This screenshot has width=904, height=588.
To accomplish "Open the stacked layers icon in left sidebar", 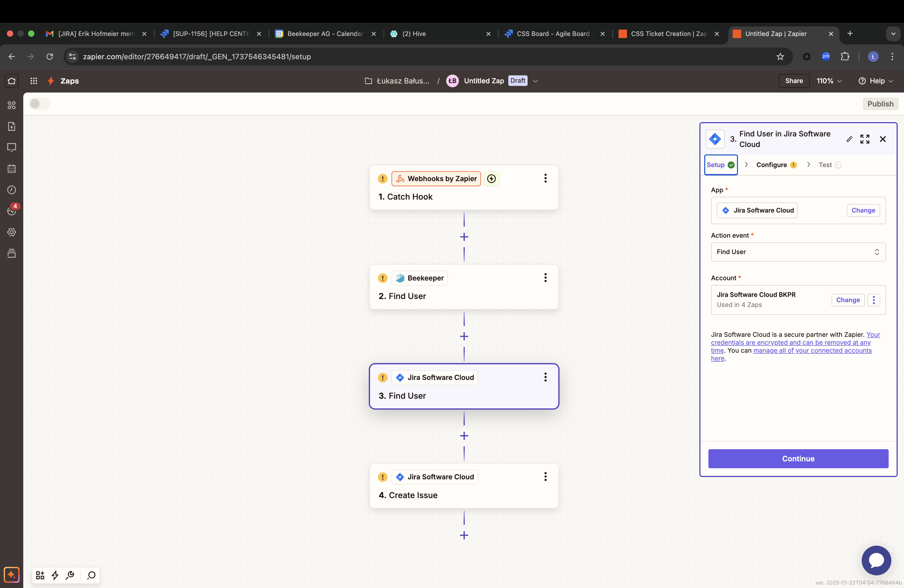I will click(x=11, y=253).
